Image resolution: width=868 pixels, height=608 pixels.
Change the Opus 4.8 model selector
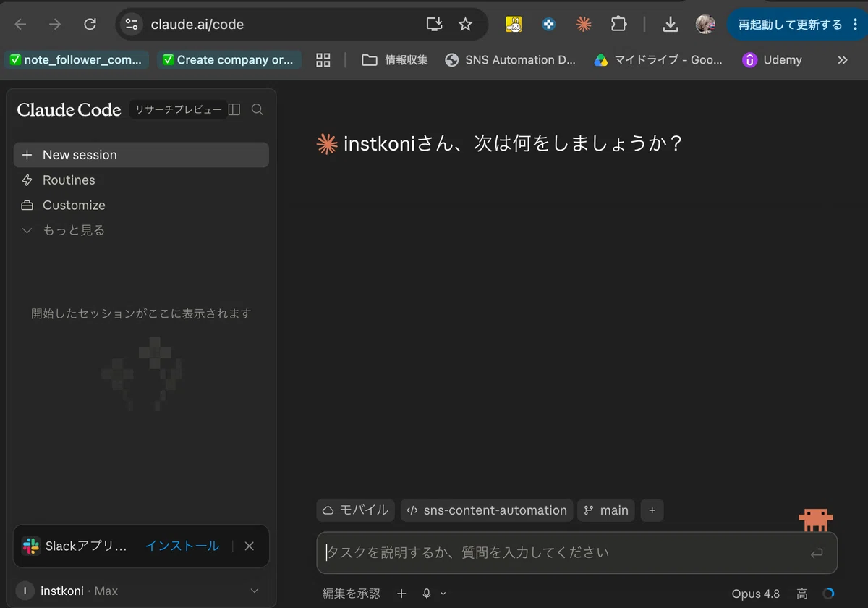pyautogui.click(x=755, y=594)
